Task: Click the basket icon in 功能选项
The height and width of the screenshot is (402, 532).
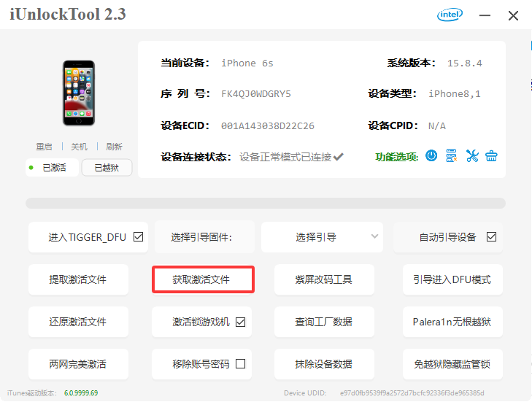Action: (x=491, y=156)
